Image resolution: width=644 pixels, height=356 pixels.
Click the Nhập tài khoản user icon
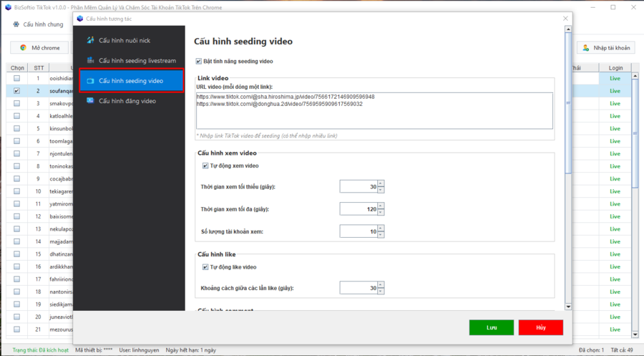(x=586, y=48)
